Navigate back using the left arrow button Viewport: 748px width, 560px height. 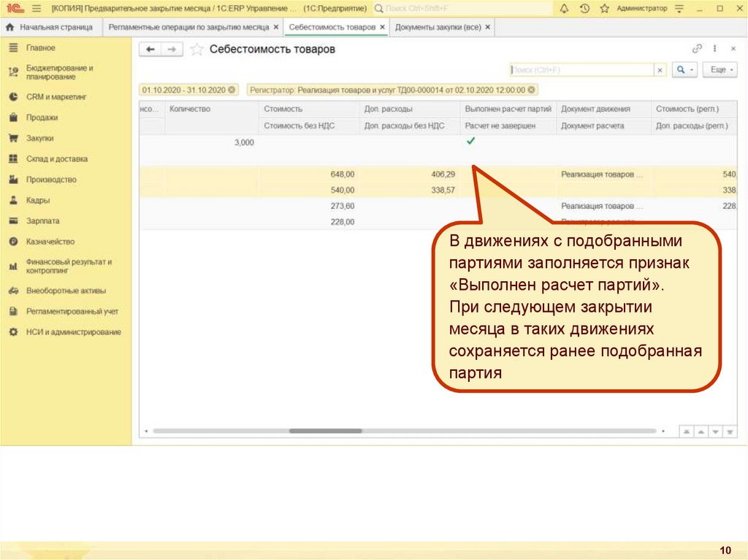tap(150, 50)
